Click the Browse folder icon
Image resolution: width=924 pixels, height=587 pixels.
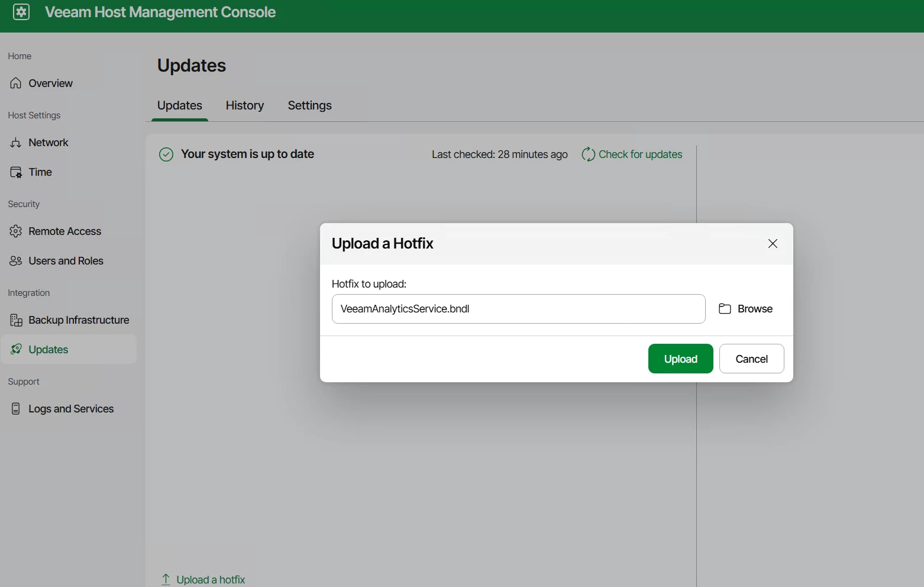(x=725, y=309)
